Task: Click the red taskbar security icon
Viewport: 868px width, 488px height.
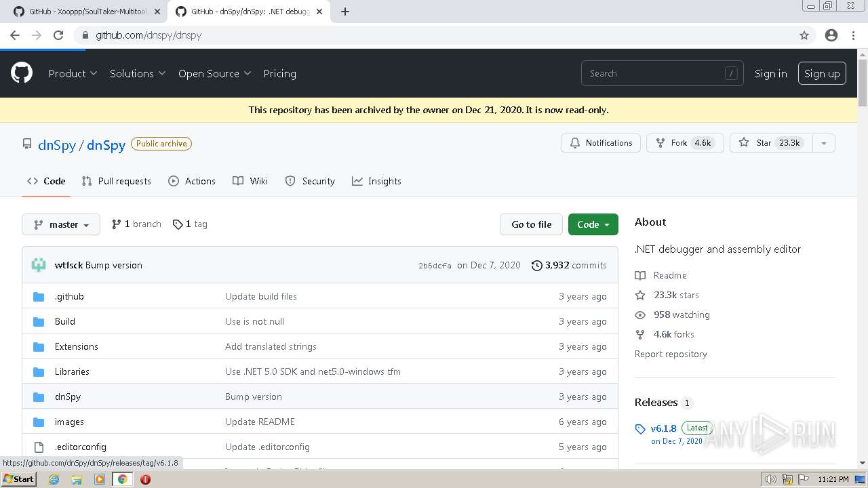Action: click(x=145, y=479)
